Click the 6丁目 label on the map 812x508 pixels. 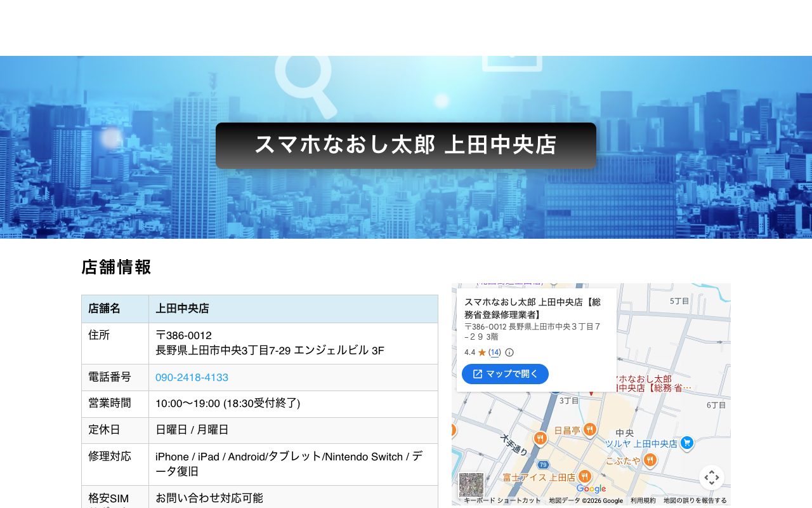[716, 405]
